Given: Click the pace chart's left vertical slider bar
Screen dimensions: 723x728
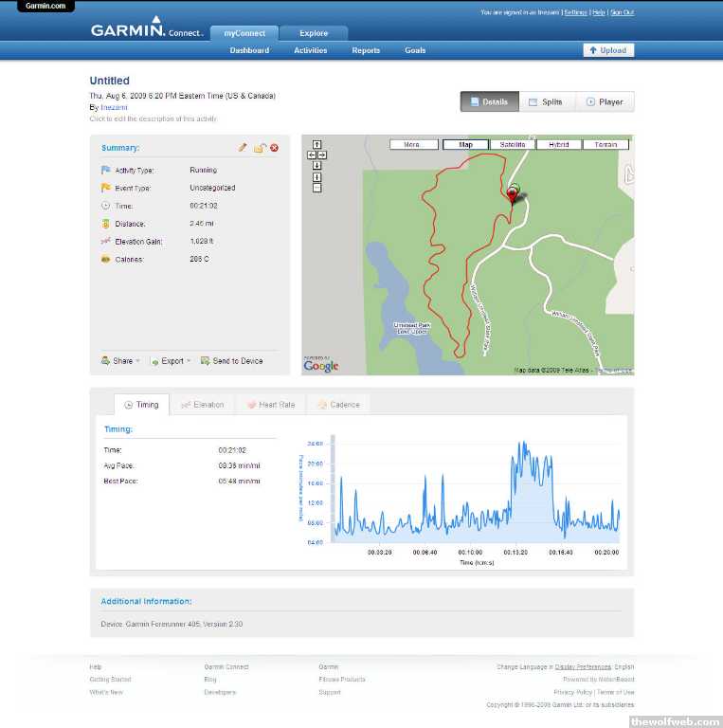Looking at the screenshot, I should tap(333, 490).
